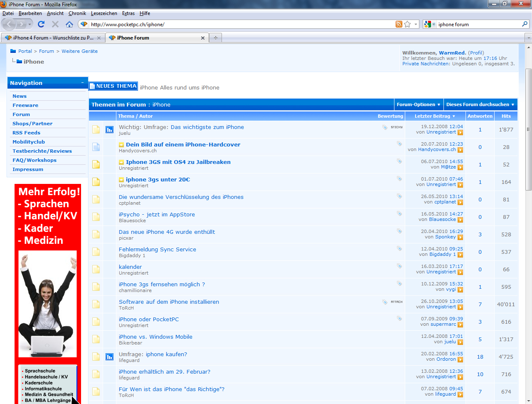Click the RSS feed icon in address bar
The height and width of the screenshot is (404, 532).
399,24
